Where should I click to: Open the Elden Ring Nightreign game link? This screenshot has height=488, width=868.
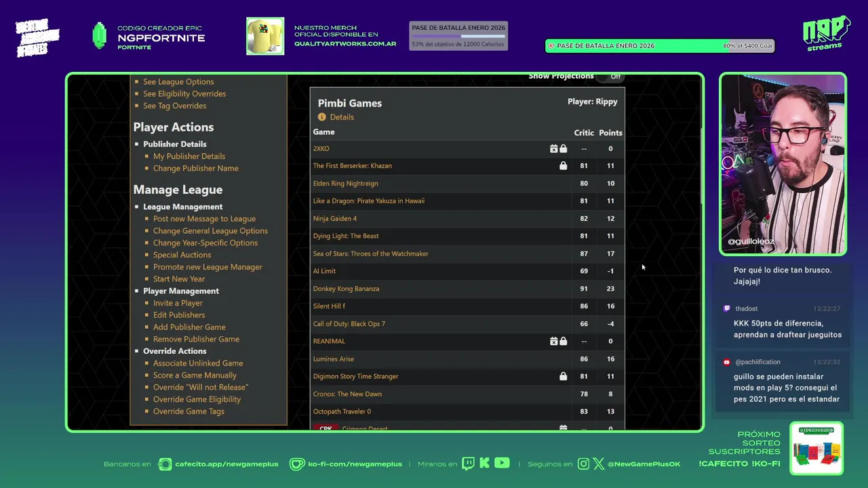(x=346, y=183)
